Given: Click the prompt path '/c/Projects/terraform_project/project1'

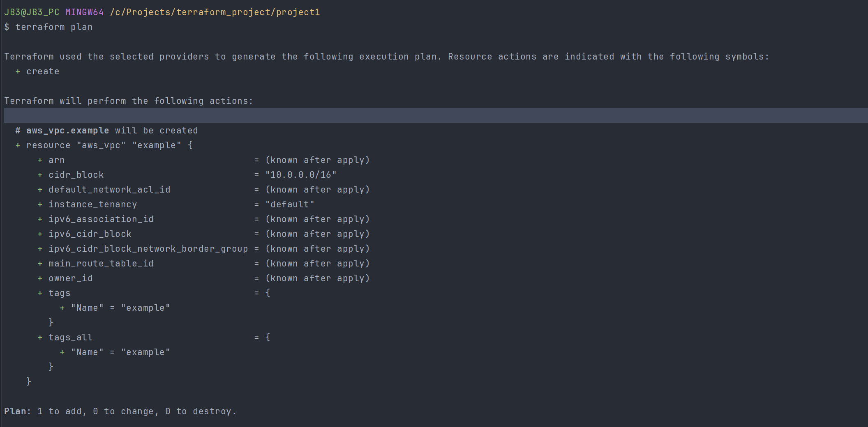Looking at the screenshot, I should (x=215, y=12).
